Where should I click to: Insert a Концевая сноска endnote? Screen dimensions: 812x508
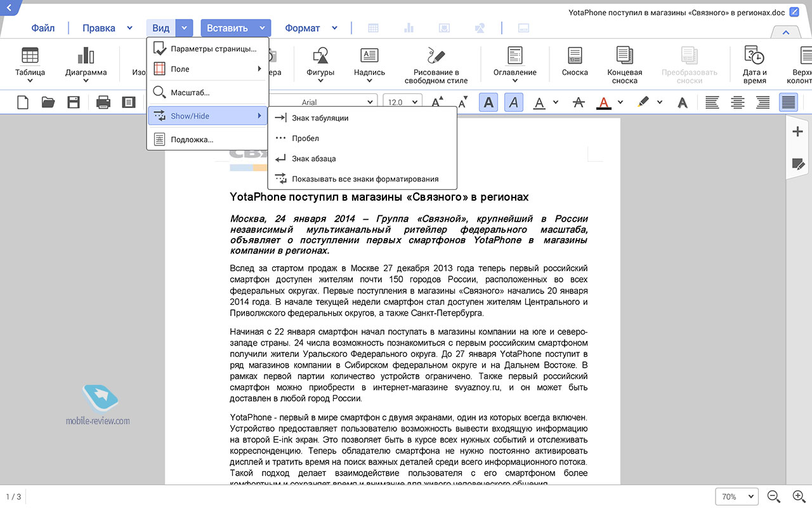(625, 65)
